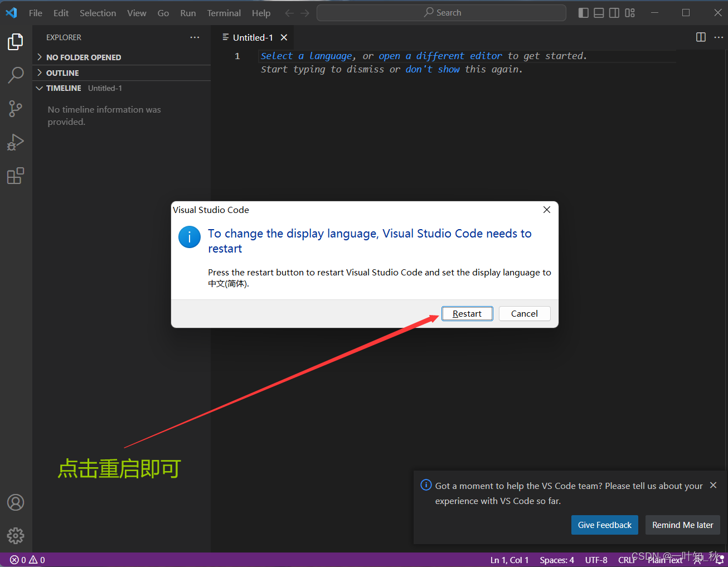
Task: Click the dialog information icon
Action: click(190, 237)
